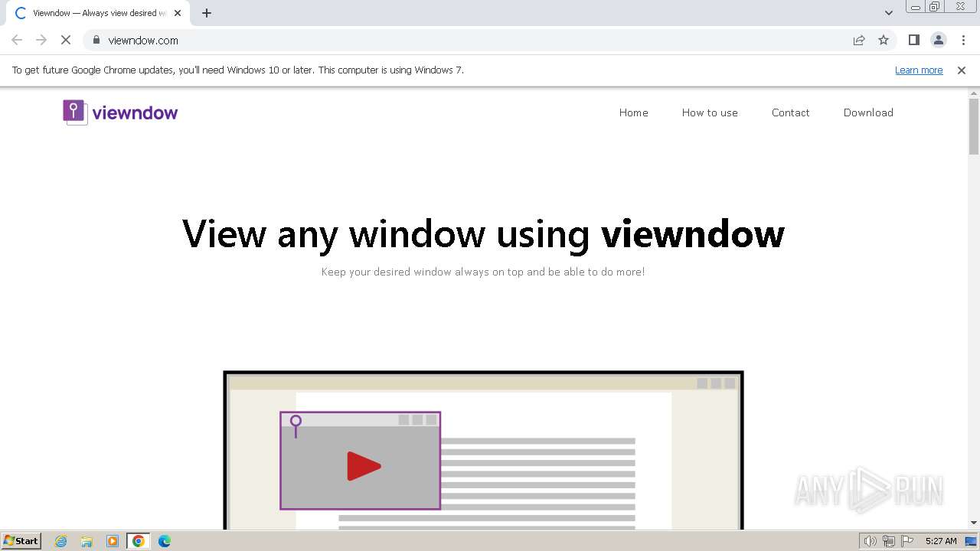Open Windows Media Player taskbar icon

point(113,541)
